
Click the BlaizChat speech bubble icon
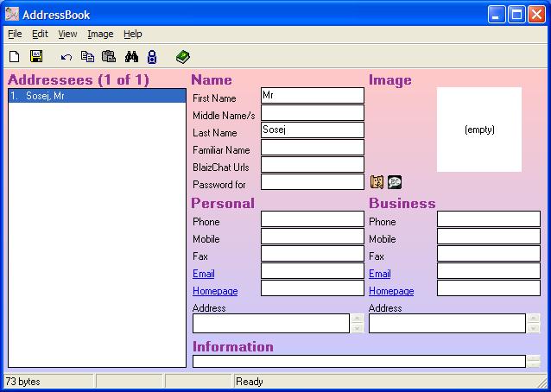[x=395, y=182]
